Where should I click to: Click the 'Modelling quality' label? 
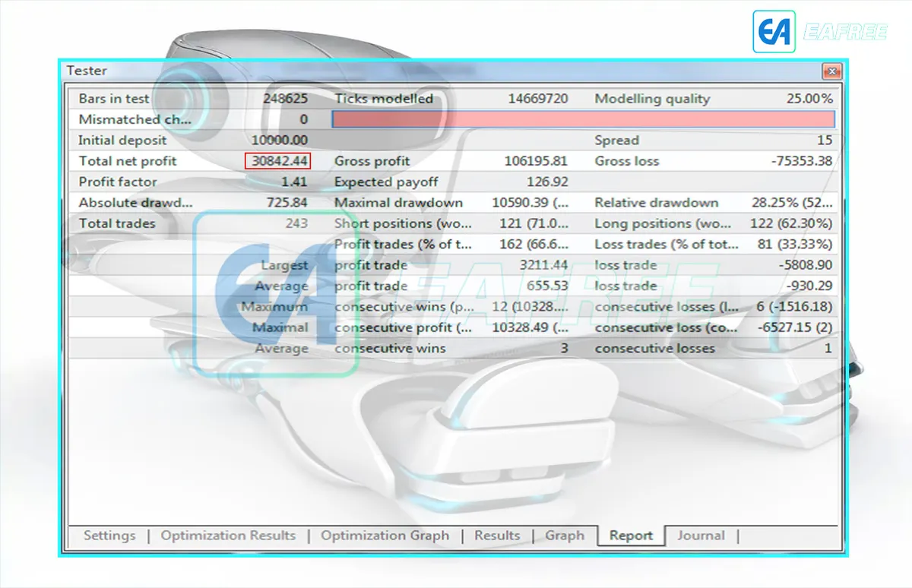(652, 99)
